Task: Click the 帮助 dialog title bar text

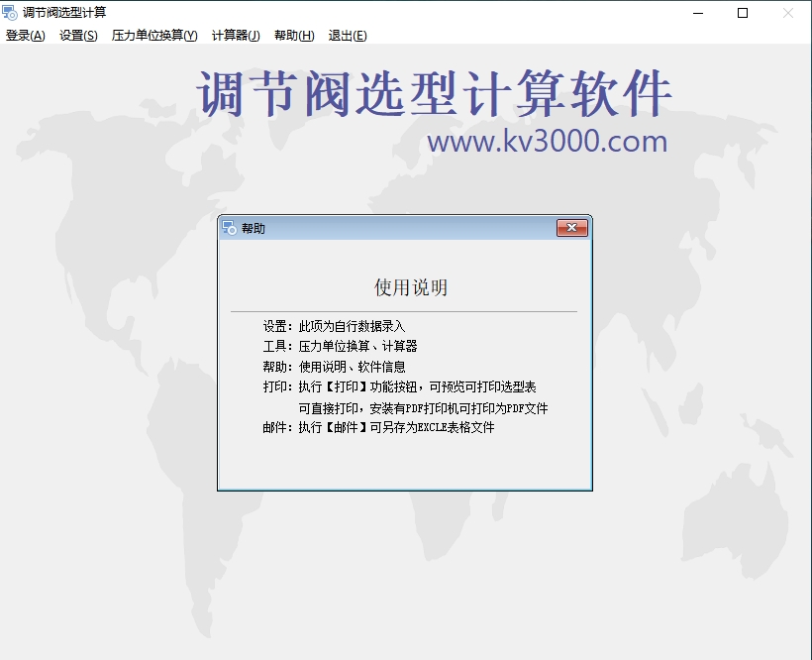Action: point(254,229)
